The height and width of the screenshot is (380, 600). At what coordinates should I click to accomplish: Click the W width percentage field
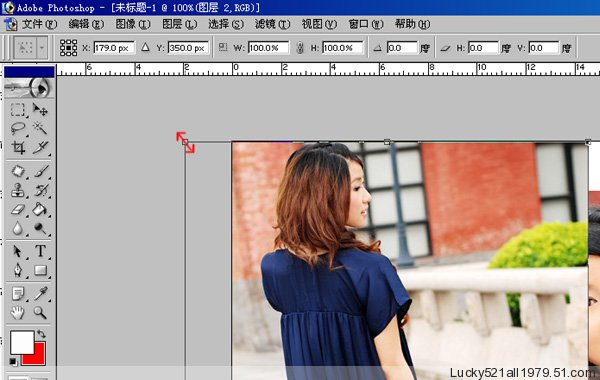coord(268,48)
